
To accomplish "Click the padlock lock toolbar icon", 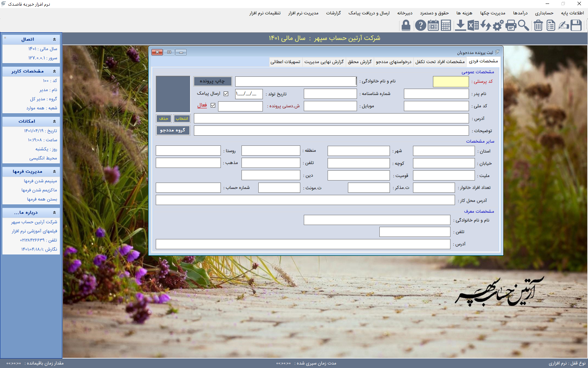I will pyautogui.click(x=406, y=25).
